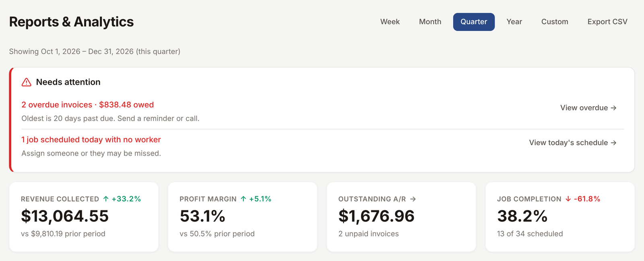Screen dimensions: 644x261
Task: Switch to the Week range tab
Action: pos(390,22)
